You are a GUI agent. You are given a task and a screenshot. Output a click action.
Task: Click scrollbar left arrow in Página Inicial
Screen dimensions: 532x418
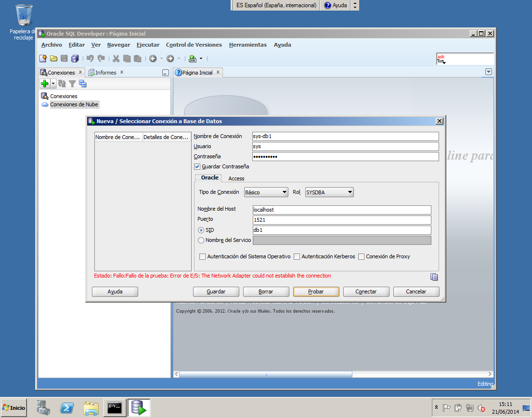[176, 374]
